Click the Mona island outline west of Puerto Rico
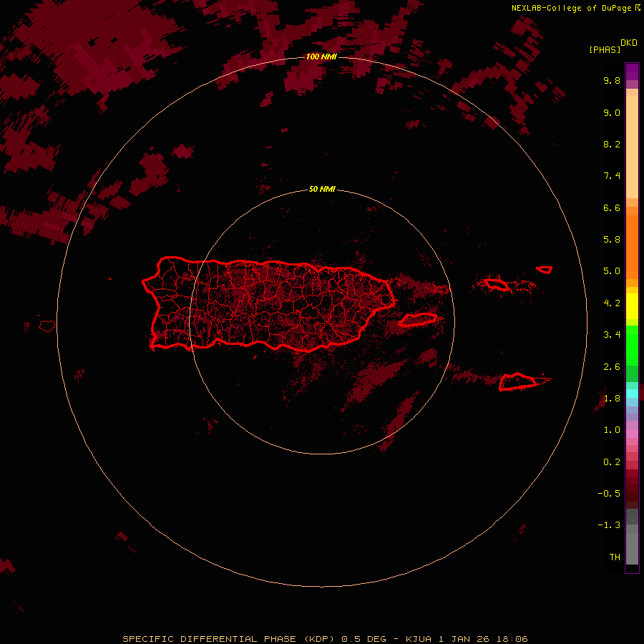This screenshot has width=644, height=644. click(x=47, y=326)
